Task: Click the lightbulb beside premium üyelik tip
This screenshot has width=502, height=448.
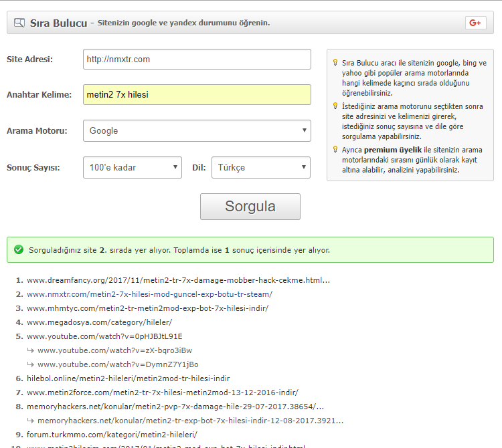Action: point(335,149)
